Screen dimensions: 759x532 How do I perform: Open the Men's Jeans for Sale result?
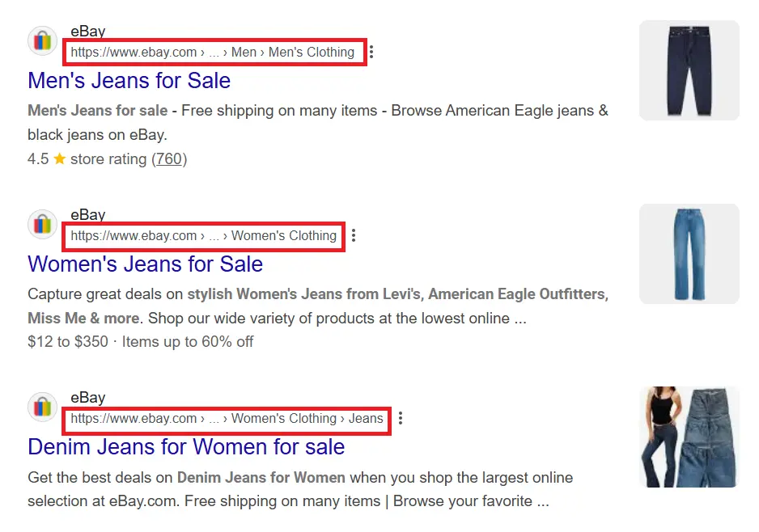point(129,81)
